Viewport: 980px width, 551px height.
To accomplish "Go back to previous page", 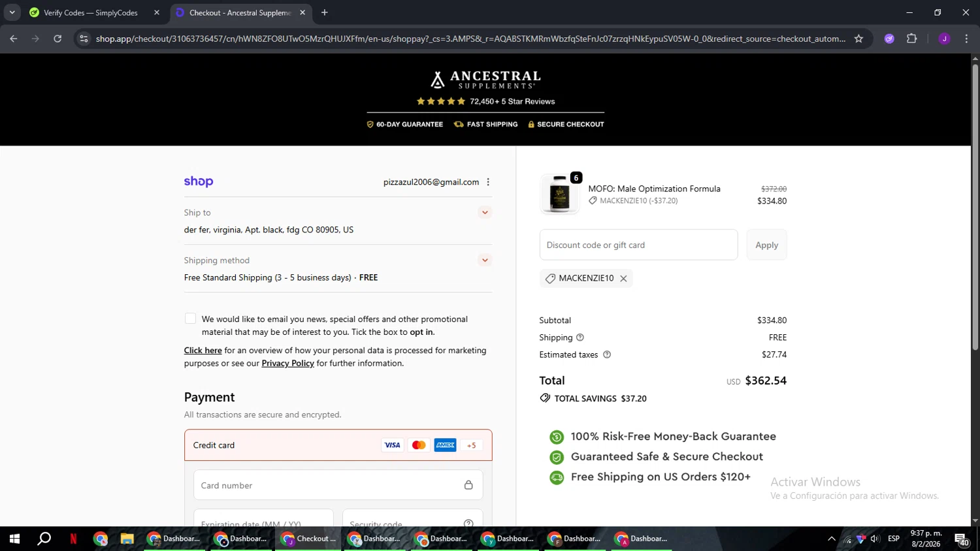I will pyautogui.click(x=14, y=39).
